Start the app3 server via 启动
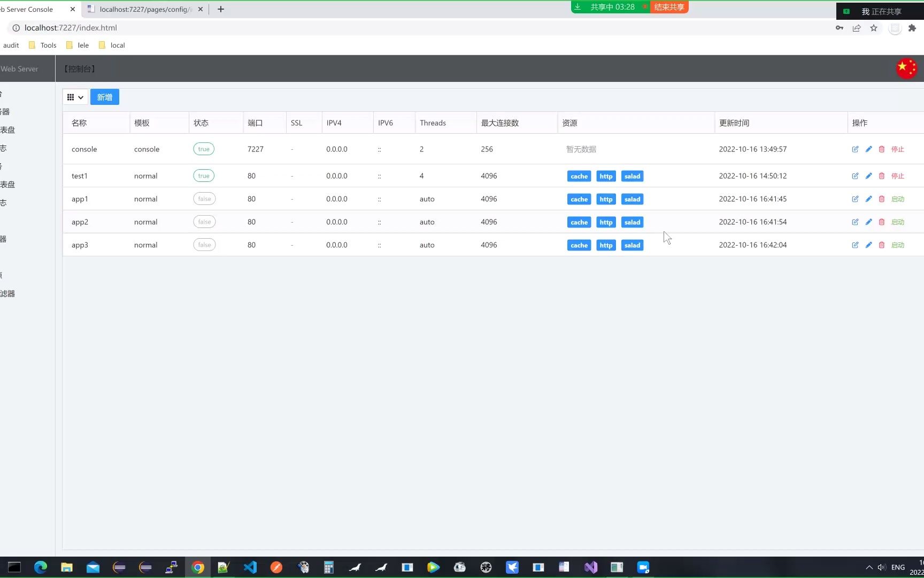Image resolution: width=924 pixels, height=578 pixels. point(897,245)
